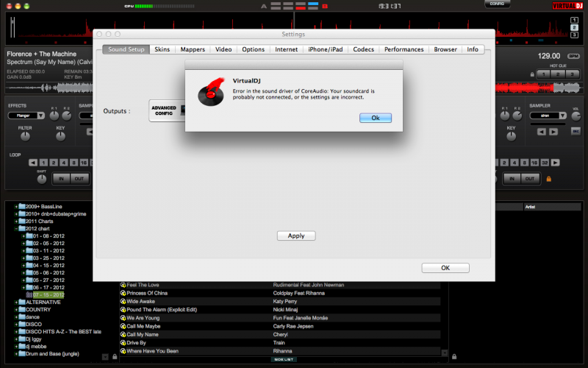Open the Video tab
Image resolution: width=588 pixels, height=368 pixels.
pyautogui.click(x=223, y=49)
